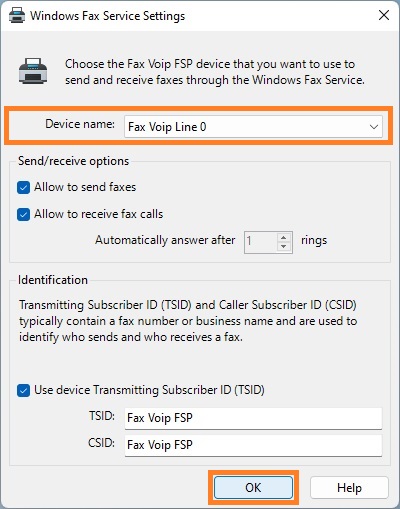
Task: Click the Automatically answer after label
Action: (x=165, y=240)
